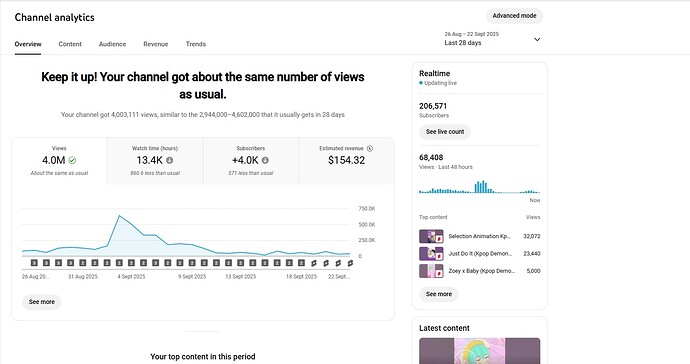Click See more below the views chart

pyautogui.click(x=42, y=302)
